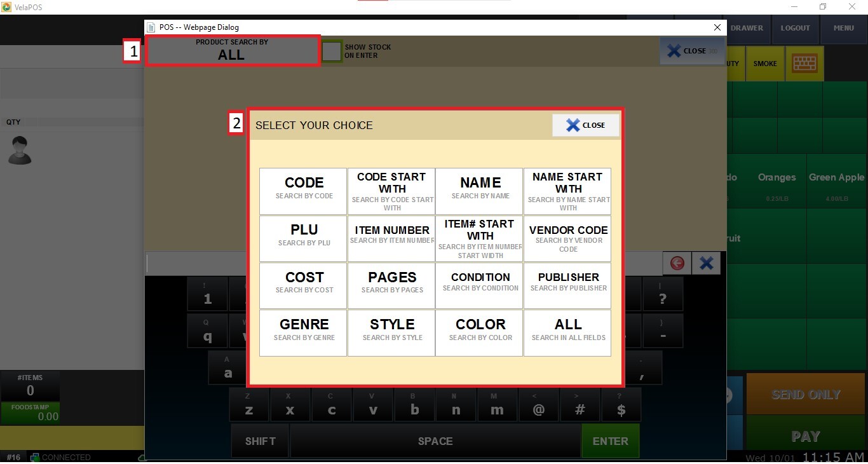Click the customer avatar icon
The width and height of the screenshot is (868, 464).
(20, 151)
